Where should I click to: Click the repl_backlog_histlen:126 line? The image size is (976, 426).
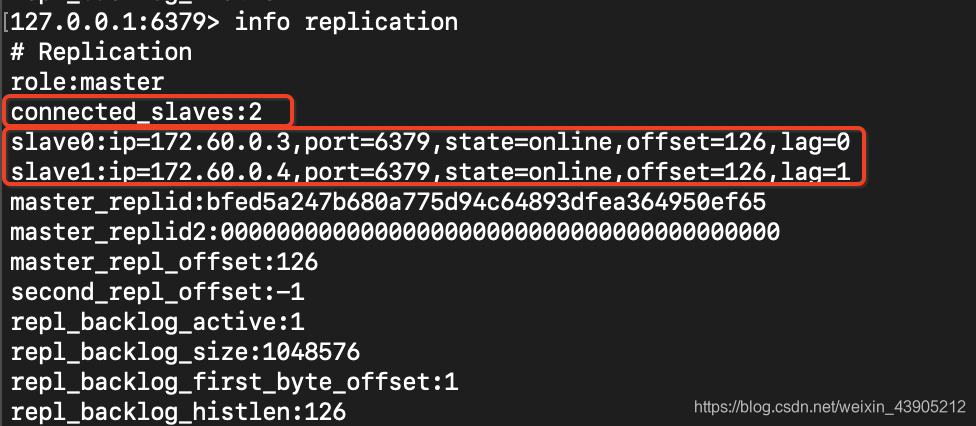[x=178, y=412]
